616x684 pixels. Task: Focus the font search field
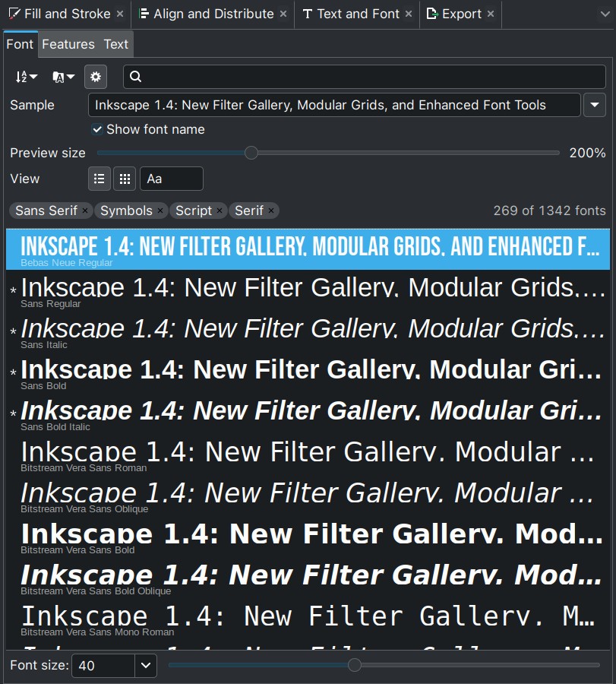click(365, 77)
